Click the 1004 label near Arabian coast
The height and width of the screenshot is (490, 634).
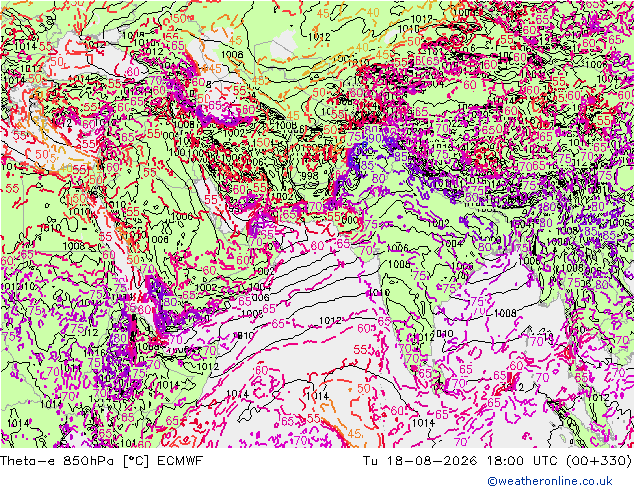pos(260,287)
